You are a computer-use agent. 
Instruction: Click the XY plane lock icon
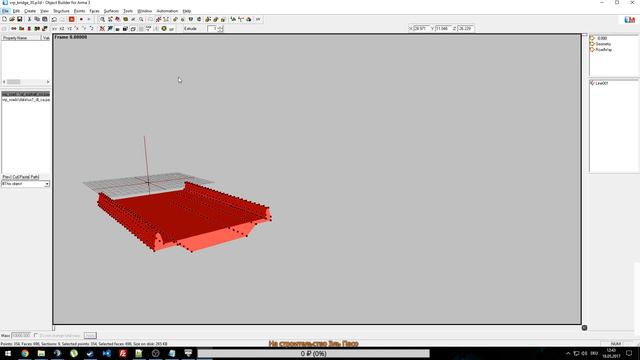54,29
